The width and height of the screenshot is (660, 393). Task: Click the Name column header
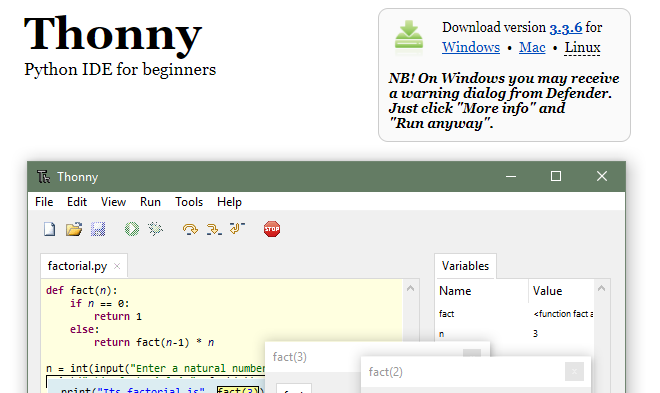point(482,291)
